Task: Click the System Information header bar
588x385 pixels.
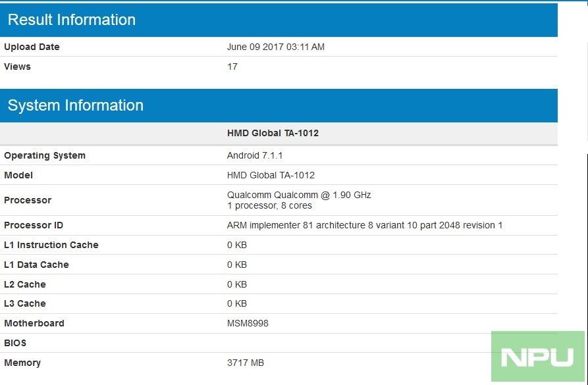Action: [74, 105]
